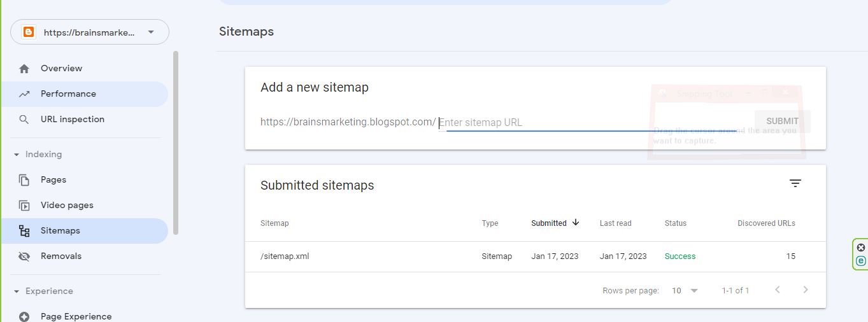Select Sitemaps in sidebar
Screen dimensions: 868x322
(x=84, y=230)
